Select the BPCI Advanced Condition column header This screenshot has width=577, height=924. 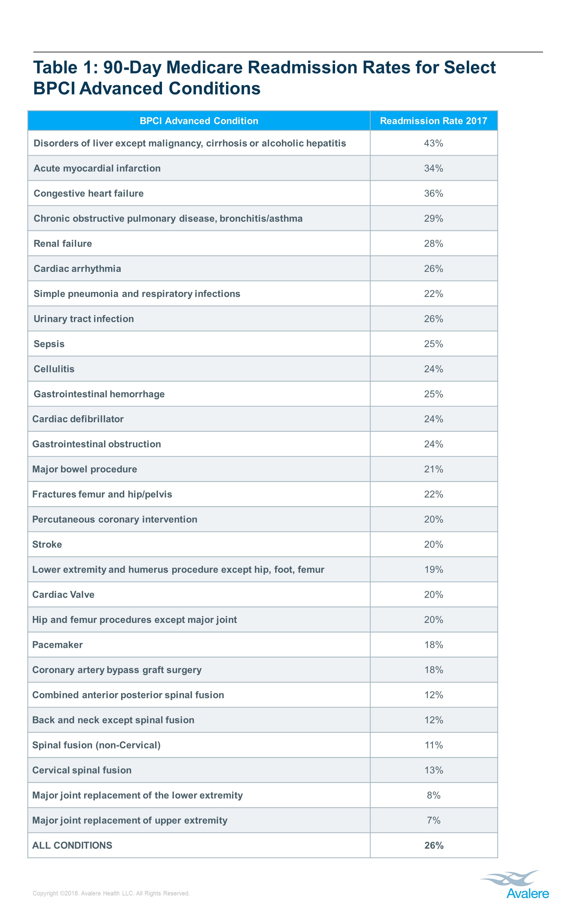click(x=199, y=121)
